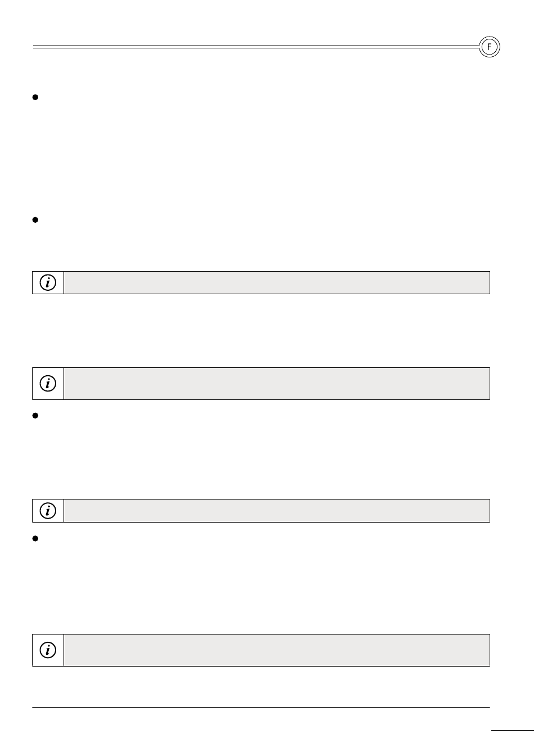Select the second bullet point marker
The height and width of the screenshot is (756, 534).
tap(35, 220)
